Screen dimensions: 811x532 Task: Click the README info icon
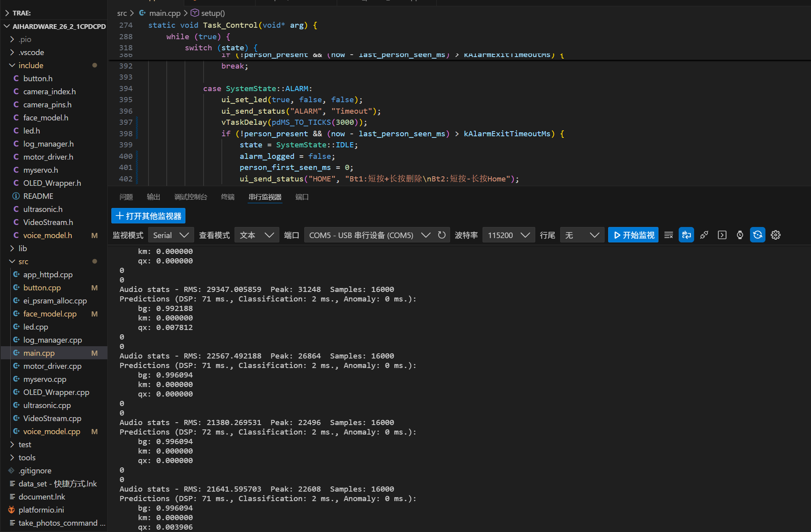(x=16, y=196)
